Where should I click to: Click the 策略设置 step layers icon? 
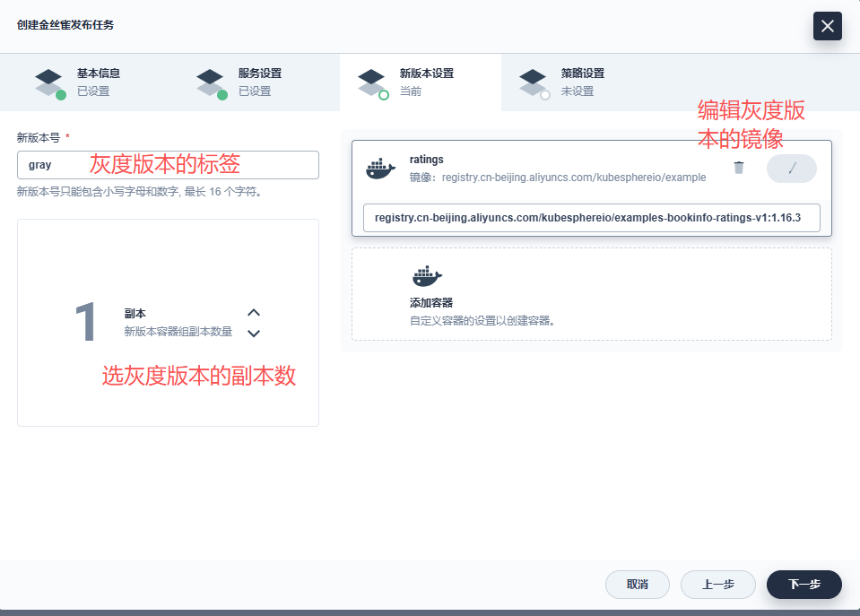[534, 82]
